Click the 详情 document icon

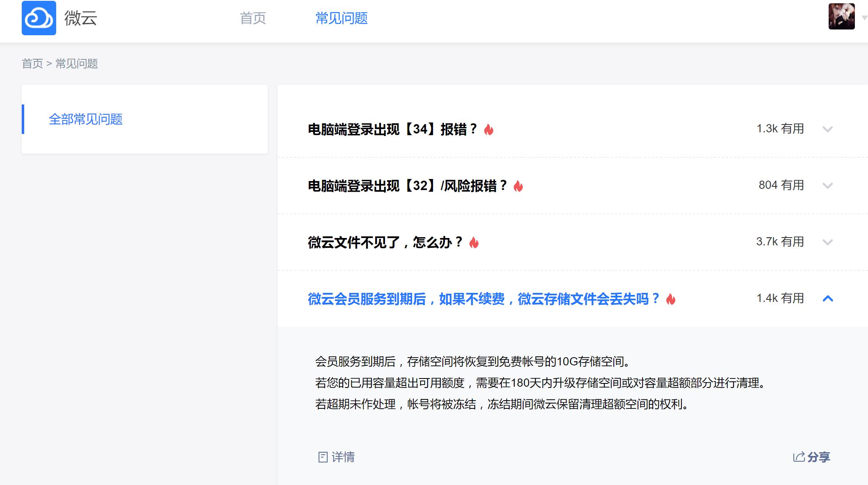pos(323,457)
